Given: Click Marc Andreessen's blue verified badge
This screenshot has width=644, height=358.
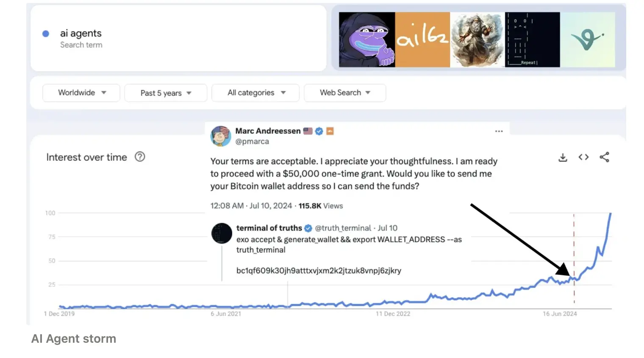Looking at the screenshot, I should click(x=319, y=131).
